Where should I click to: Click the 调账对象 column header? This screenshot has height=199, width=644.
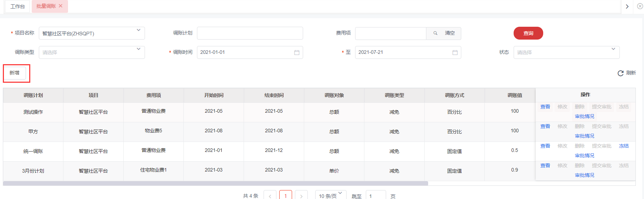point(334,95)
